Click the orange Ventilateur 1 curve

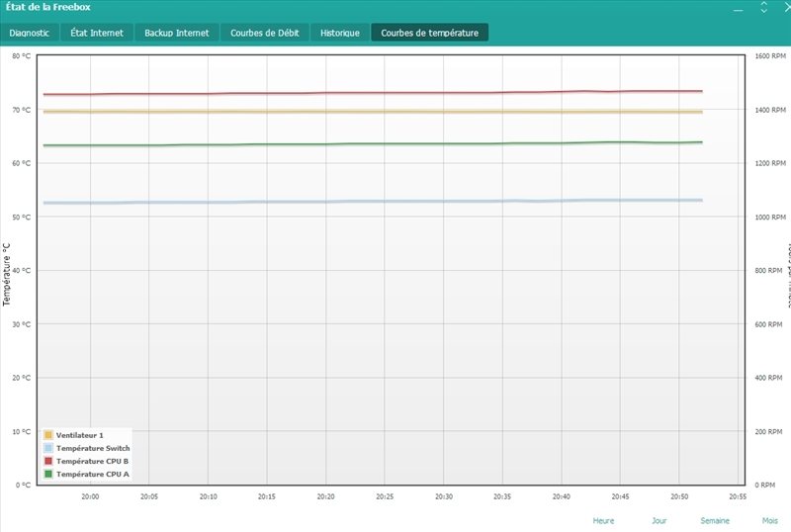pyautogui.click(x=395, y=112)
